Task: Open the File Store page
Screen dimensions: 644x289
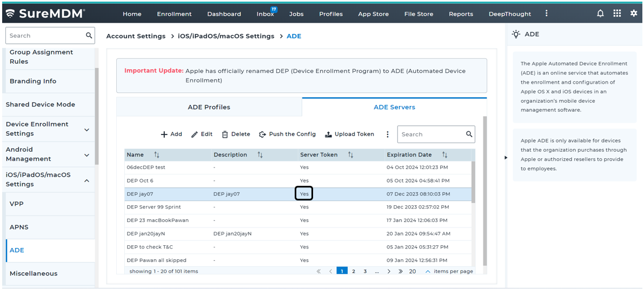Action: point(419,14)
